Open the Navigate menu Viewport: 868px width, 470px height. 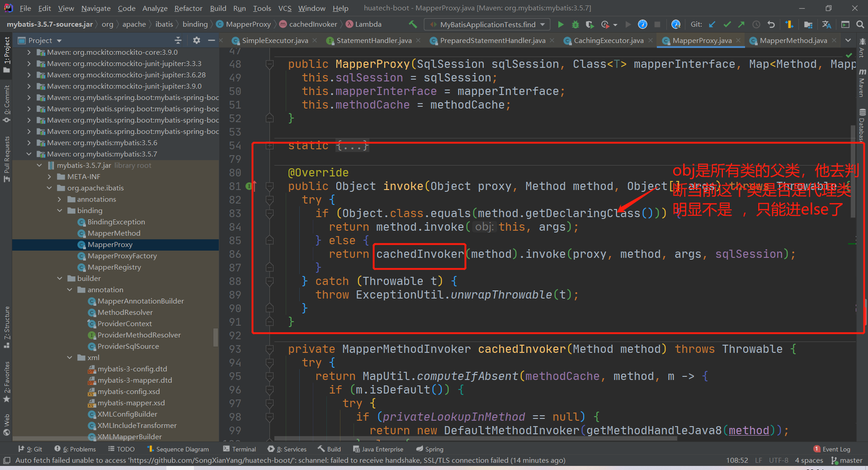[x=96, y=8]
